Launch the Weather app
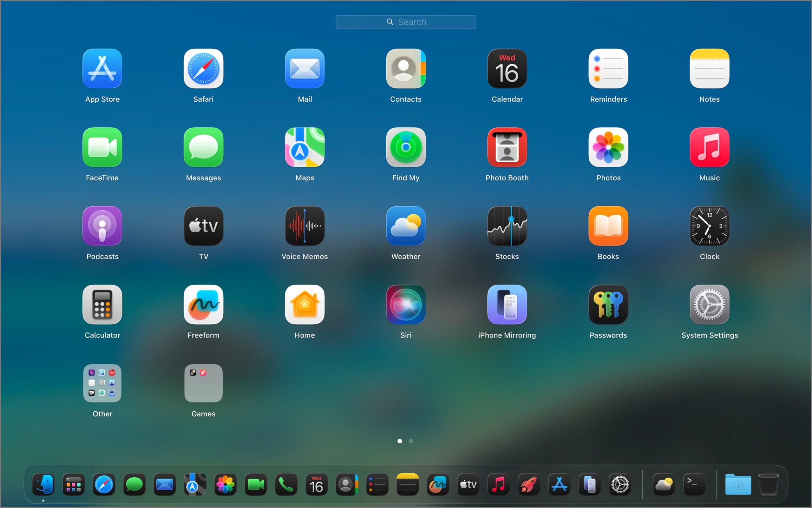 pyautogui.click(x=405, y=226)
